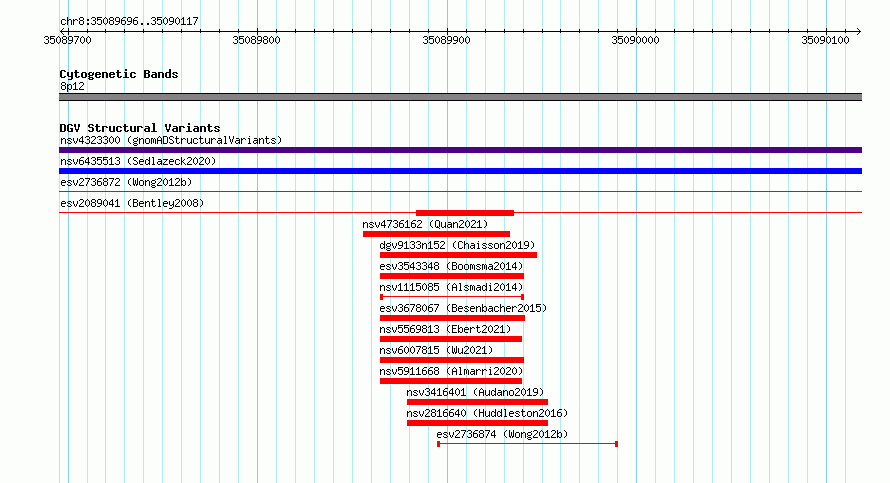
Task: Select red bar under esv3678067 (Besenbacher2015)
Action: (x=452, y=318)
